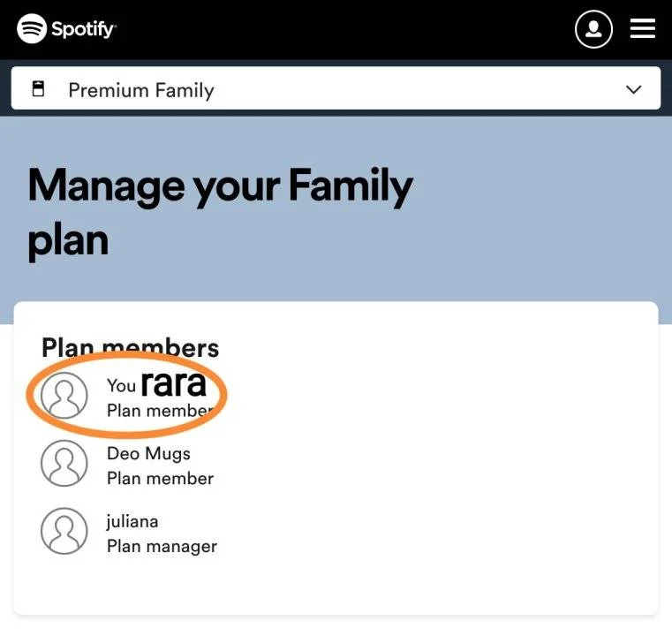Open the Deo Mugs member name
672x636 pixels.
[148, 454]
